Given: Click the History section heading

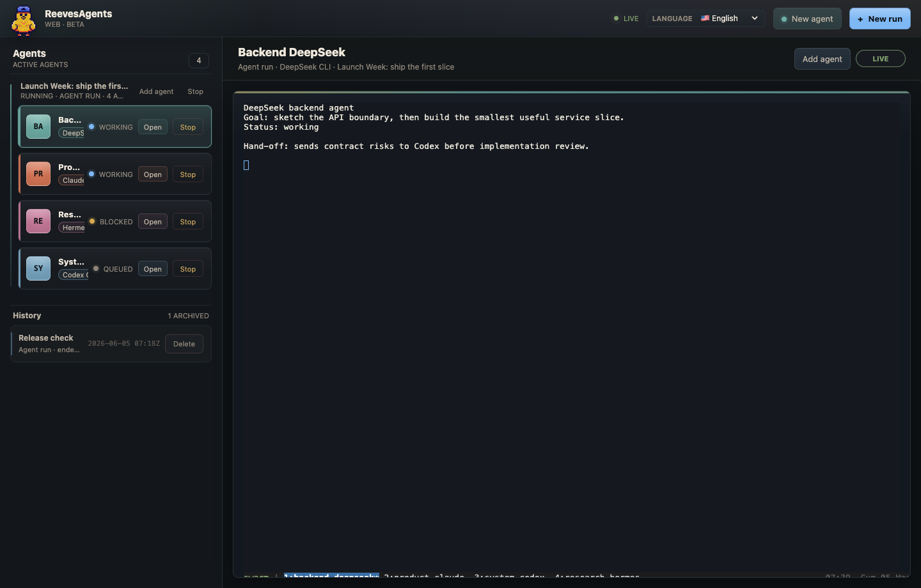Looking at the screenshot, I should [x=27, y=315].
